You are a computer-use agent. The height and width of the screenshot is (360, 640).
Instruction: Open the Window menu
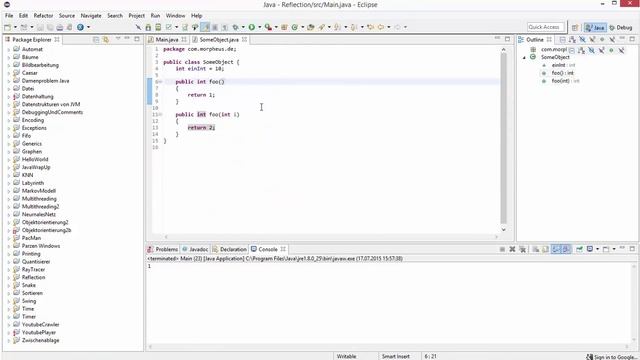[175, 16]
